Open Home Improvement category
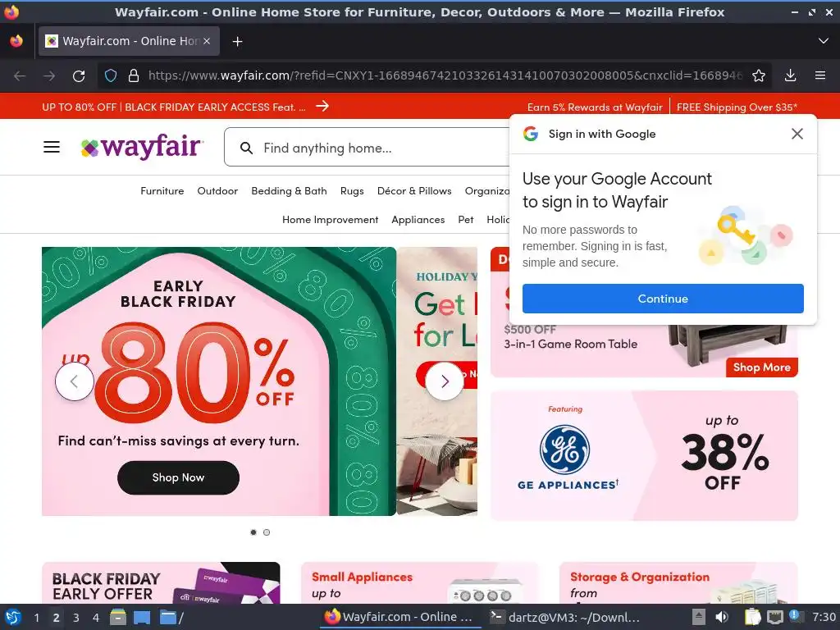This screenshot has width=840, height=630. pyautogui.click(x=330, y=220)
